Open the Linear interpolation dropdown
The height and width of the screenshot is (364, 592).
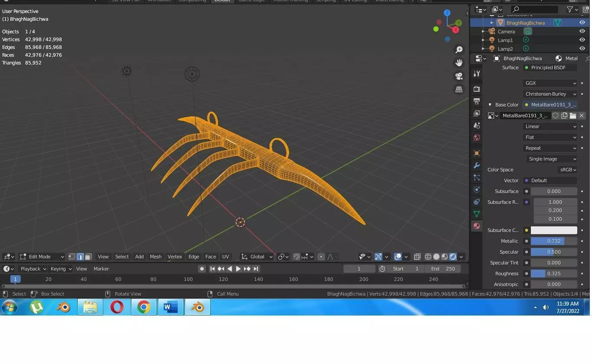pos(550,126)
